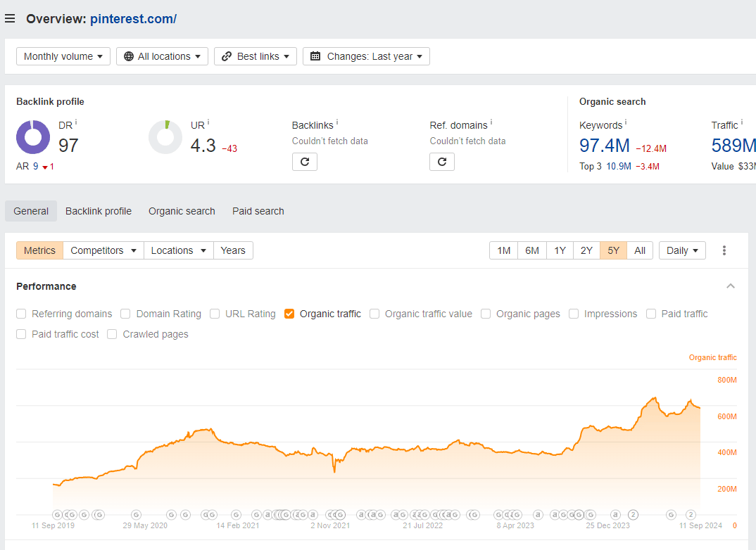The image size is (756, 550).
Task: Click the info icon next to Keywords
Action: pos(626,123)
